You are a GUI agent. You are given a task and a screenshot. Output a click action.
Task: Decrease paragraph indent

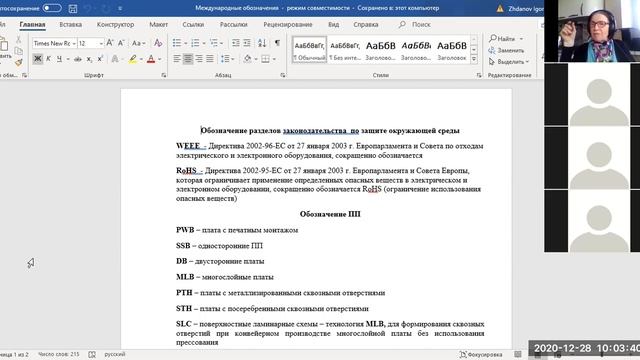point(236,43)
